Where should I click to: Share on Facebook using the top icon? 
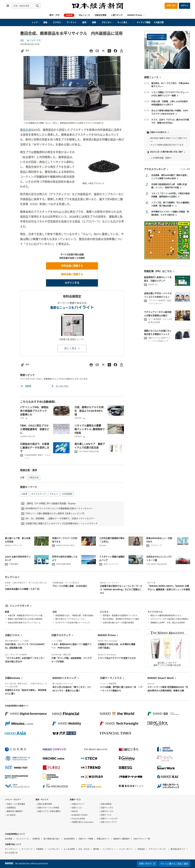pyautogui.click(x=115, y=51)
